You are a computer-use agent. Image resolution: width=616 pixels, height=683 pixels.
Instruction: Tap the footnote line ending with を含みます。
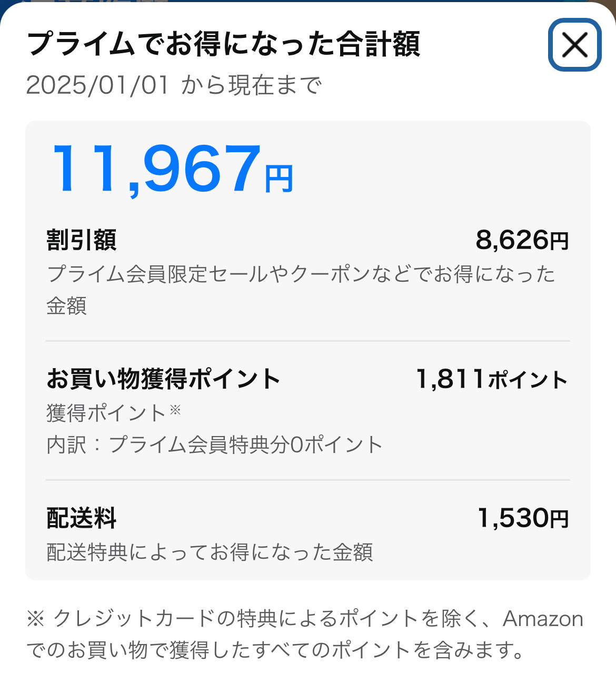(x=275, y=650)
